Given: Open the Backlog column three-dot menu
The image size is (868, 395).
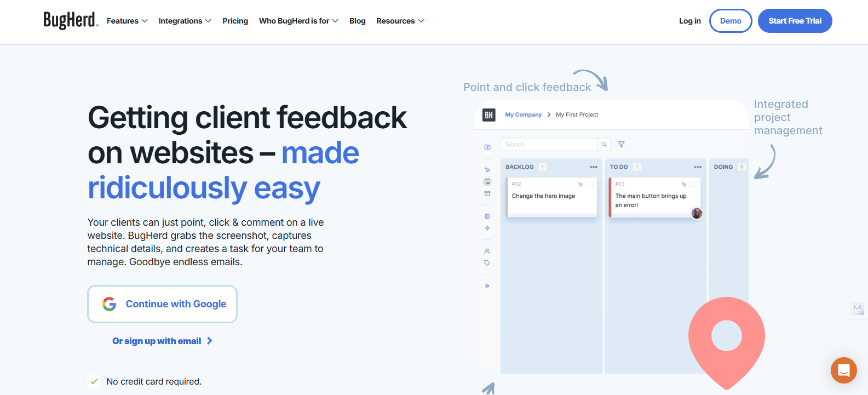Looking at the screenshot, I should coord(593,167).
